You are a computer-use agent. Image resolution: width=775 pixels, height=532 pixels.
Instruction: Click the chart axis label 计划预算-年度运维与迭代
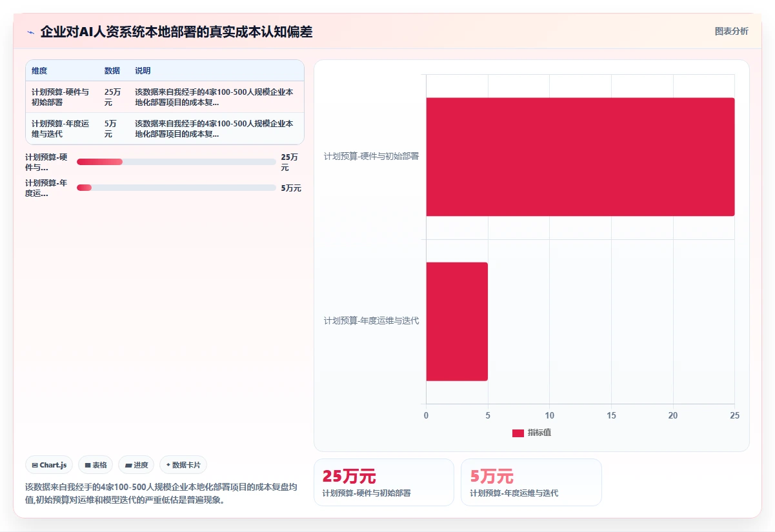pyautogui.click(x=371, y=320)
